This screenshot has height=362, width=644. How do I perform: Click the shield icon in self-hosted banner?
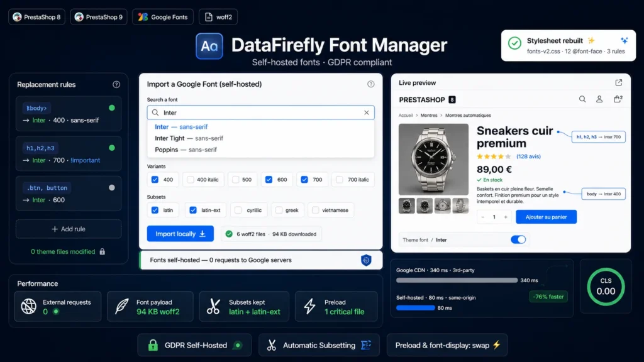pos(366,260)
